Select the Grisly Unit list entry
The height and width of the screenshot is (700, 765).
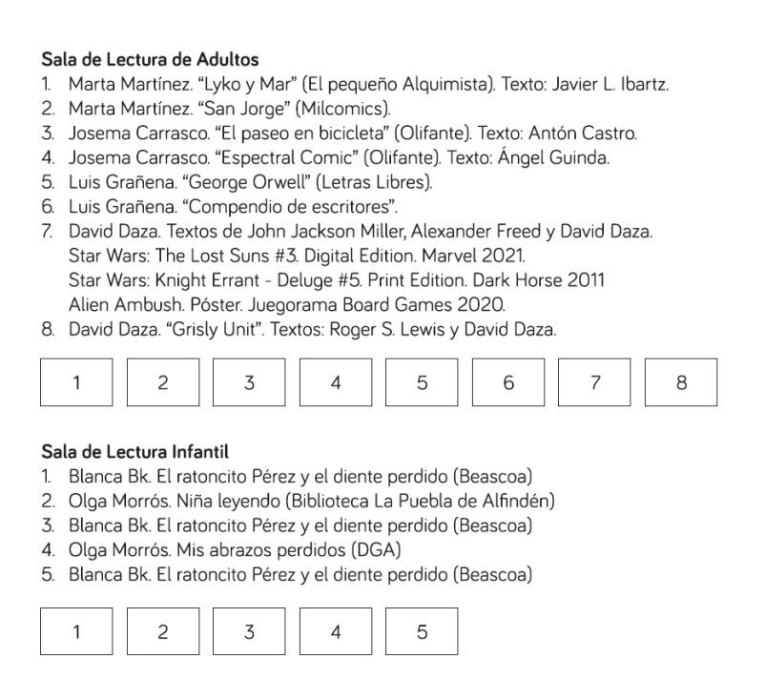(x=300, y=329)
